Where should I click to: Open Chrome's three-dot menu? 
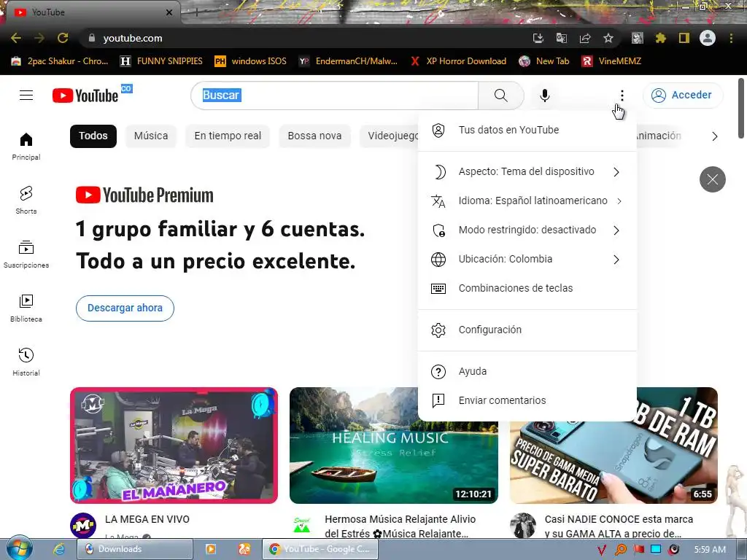pos(731,38)
